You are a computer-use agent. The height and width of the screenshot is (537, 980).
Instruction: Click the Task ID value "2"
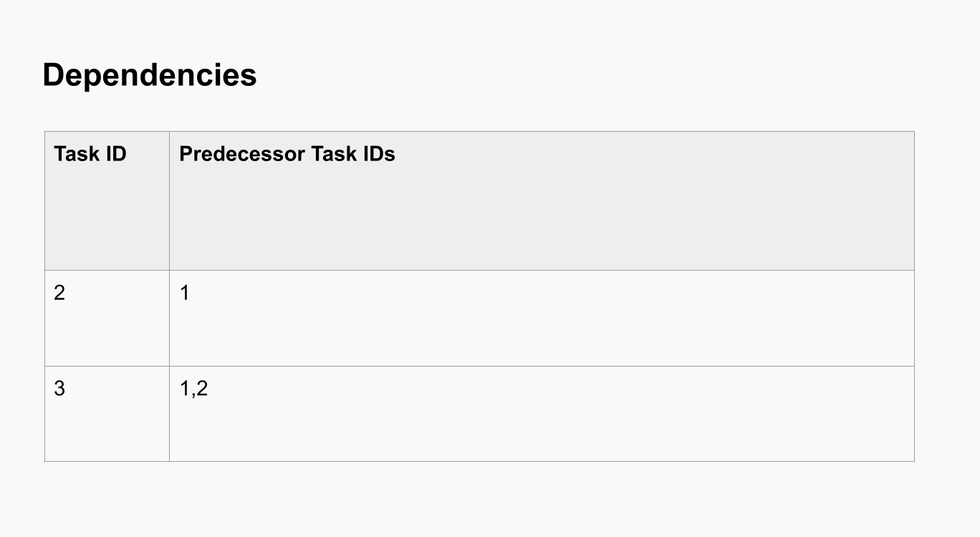[x=59, y=293]
